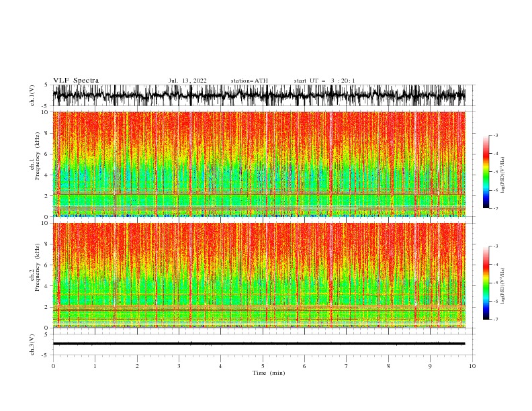Click the "6" kHz tick on ch.2 frequency axis
Image resolution: width=532 pixels, height=411 pixels.
tap(47, 265)
